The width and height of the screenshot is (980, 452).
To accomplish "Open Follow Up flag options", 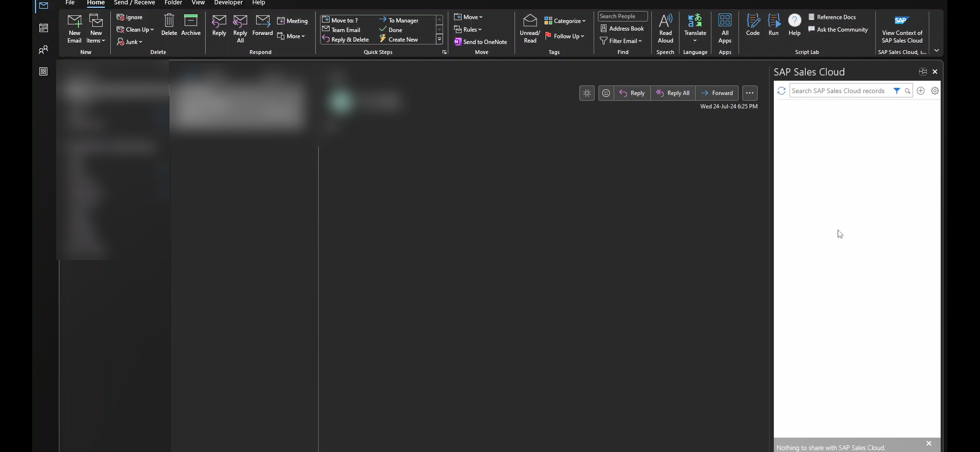I will tap(565, 36).
